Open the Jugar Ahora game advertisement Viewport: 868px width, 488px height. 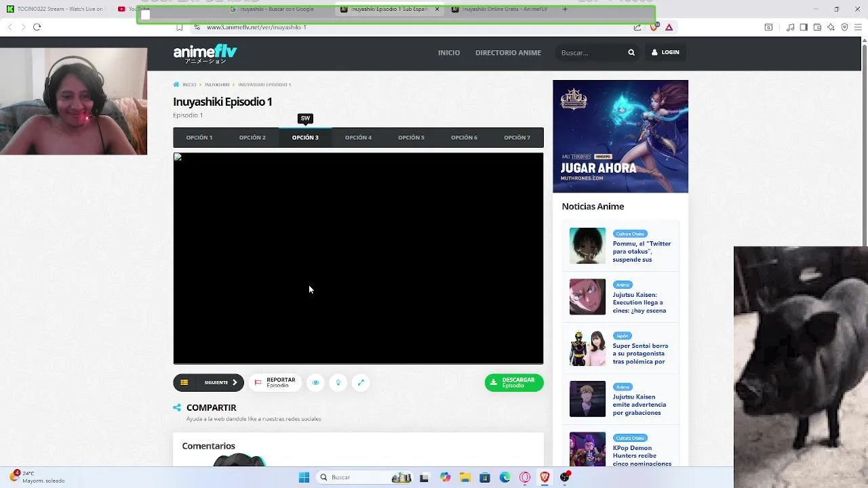click(x=620, y=136)
